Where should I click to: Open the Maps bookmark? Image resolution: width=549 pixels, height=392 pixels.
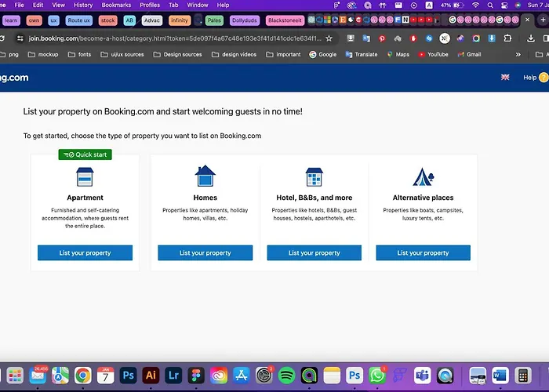pos(398,55)
